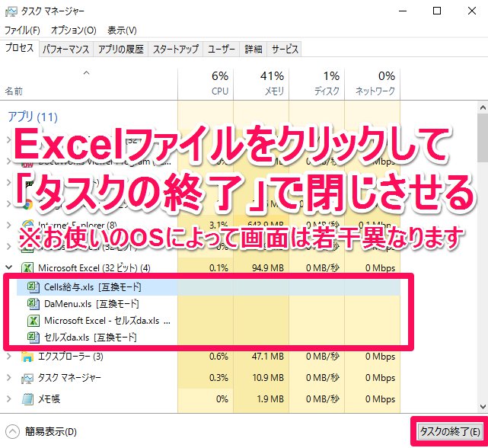488x448 pixels.
Task: Click the sort direction arrow above 名前
Action: tap(87, 73)
